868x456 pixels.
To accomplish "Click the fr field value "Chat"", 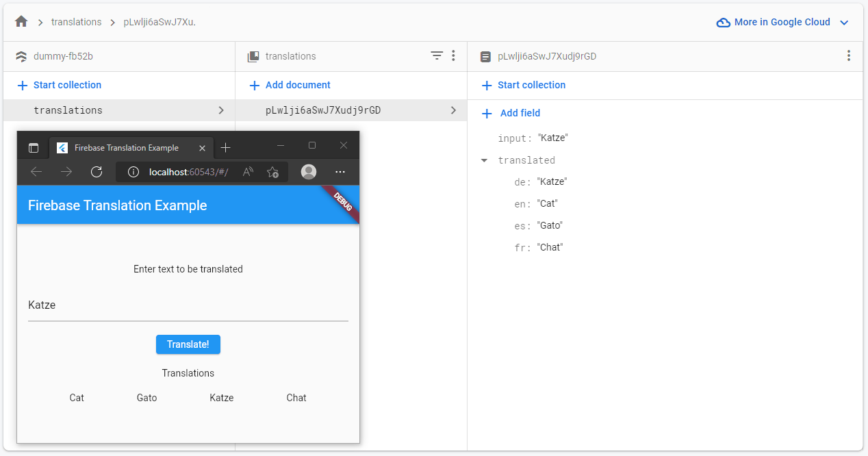I will click(x=550, y=248).
